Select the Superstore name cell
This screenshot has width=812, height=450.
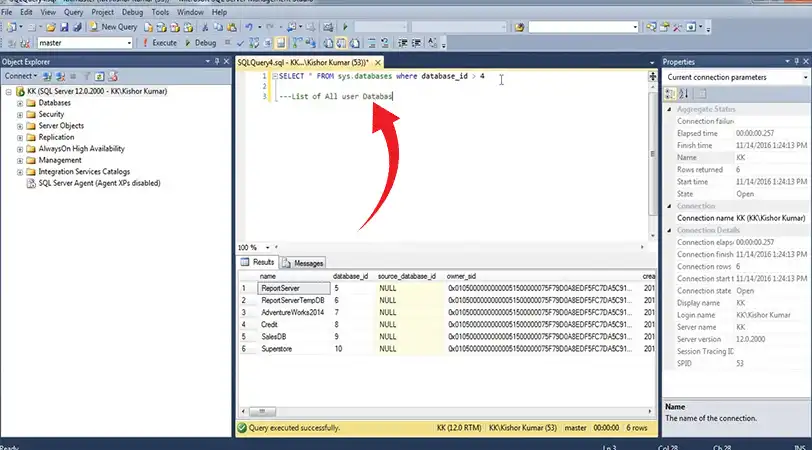[294, 349]
